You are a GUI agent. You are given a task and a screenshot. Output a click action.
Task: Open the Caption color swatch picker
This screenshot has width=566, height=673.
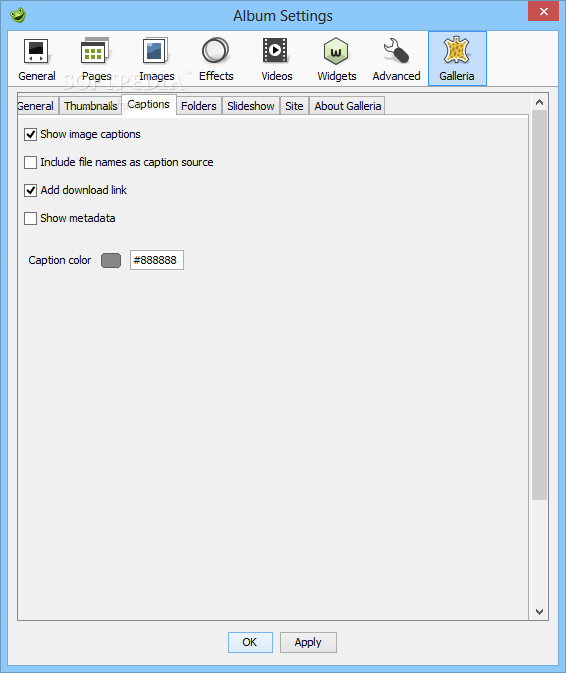click(x=111, y=260)
